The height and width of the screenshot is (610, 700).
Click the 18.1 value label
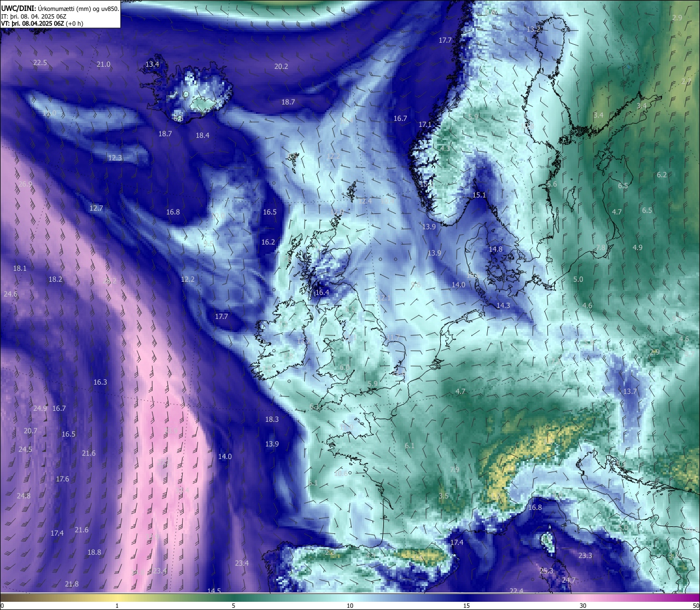pyautogui.click(x=20, y=269)
